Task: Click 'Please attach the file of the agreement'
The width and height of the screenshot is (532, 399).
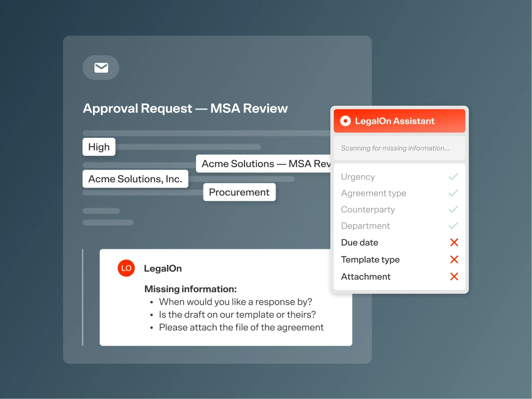Action: click(x=241, y=327)
